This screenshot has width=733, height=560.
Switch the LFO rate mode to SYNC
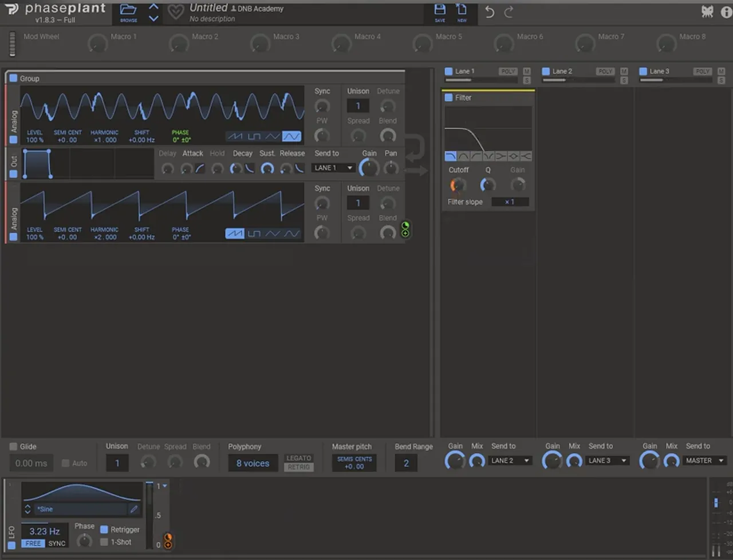click(x=57, y=543)
